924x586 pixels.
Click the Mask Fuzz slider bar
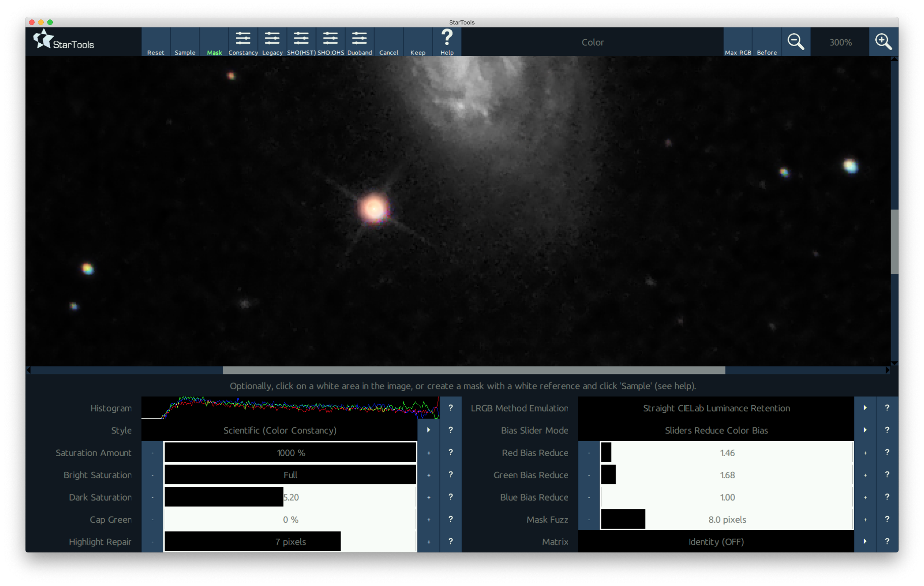[727, 519]
